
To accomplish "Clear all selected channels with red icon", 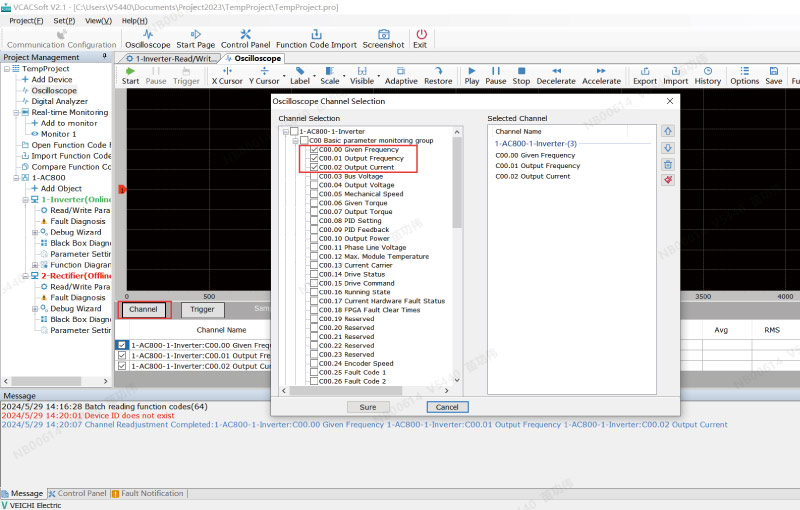I will pos(668,180).
